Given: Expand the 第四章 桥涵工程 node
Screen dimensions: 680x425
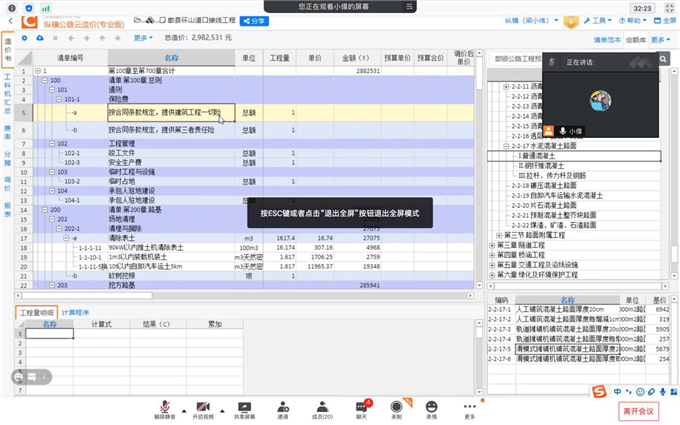Looking at the screenshot, I should [x=492, y=255].
